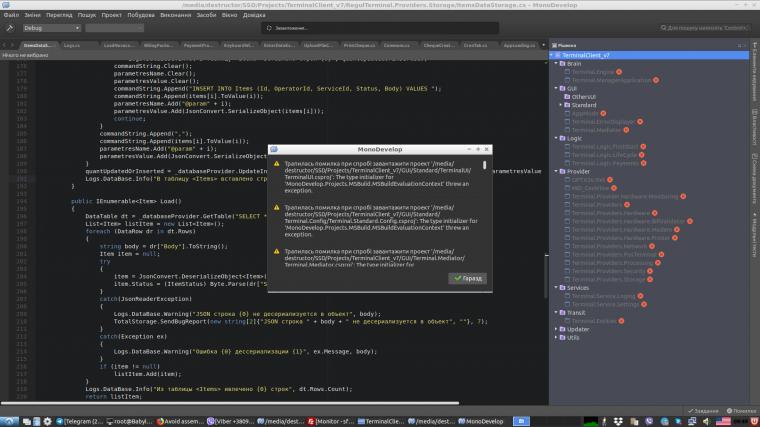Image resolution: width=760 pixels, height=427 pixels.
Task: Click the search field in the top toolbar
Action: [704, 28]
